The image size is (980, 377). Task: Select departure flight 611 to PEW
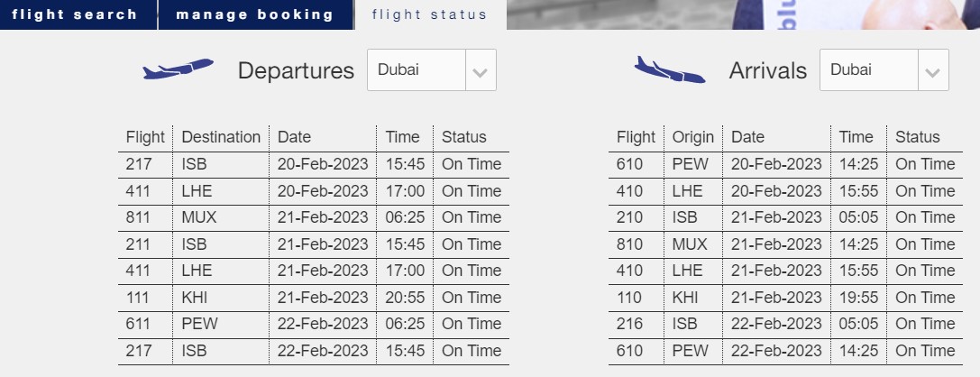click(x=314, y=325)
